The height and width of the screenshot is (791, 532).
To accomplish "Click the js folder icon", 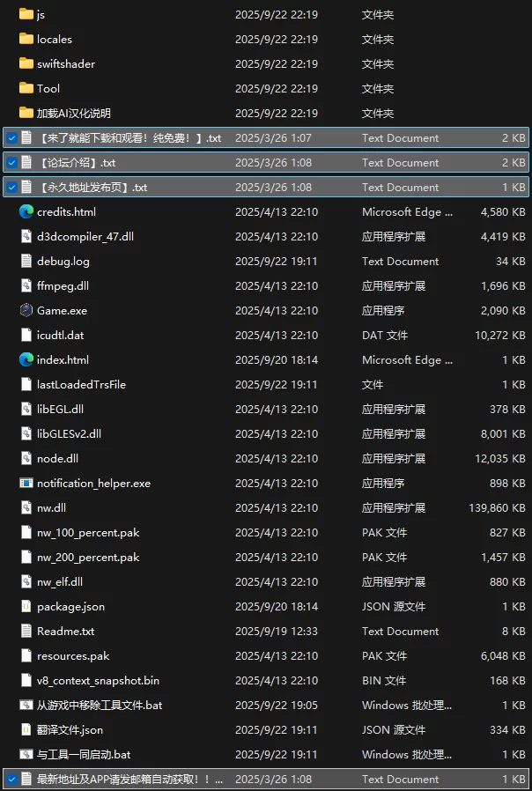I will pyautogui.click(x=26, y=14).
